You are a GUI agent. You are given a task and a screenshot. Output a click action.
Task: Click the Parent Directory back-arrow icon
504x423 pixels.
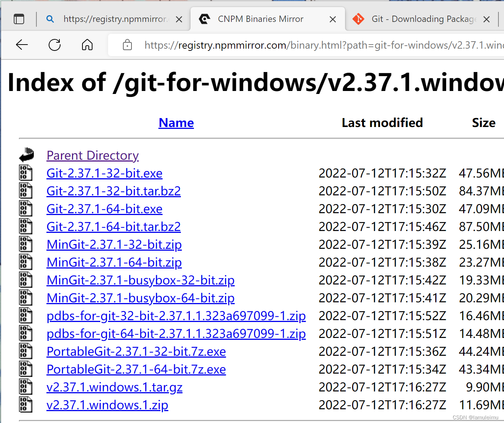point(26,154)
